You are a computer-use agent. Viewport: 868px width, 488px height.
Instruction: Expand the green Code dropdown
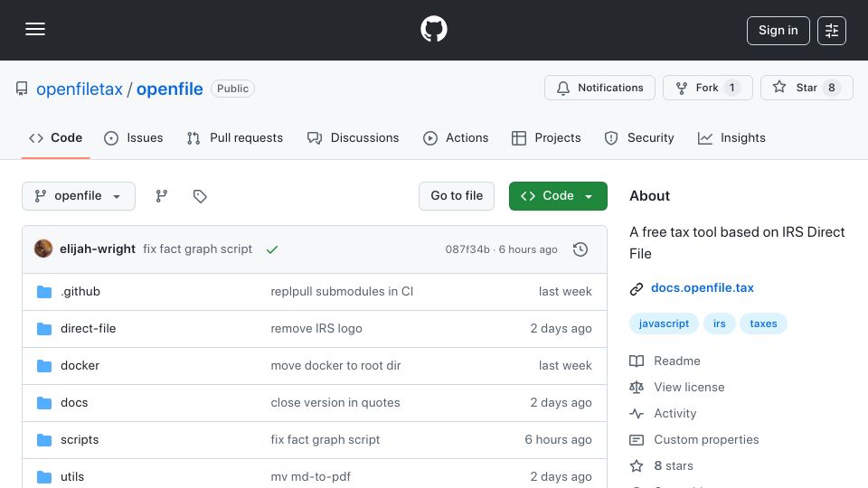[x=558, y=196]
